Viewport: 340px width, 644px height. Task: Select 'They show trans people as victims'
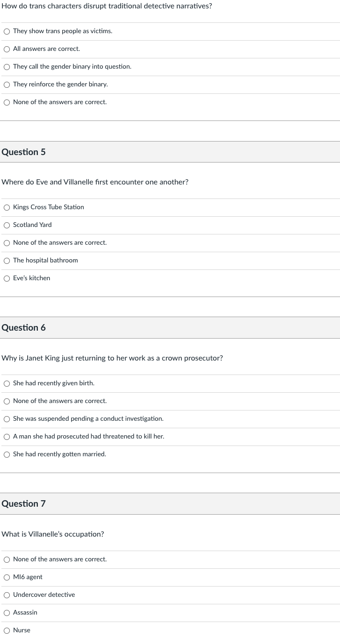pyautogui.click(x=7, y=31)
